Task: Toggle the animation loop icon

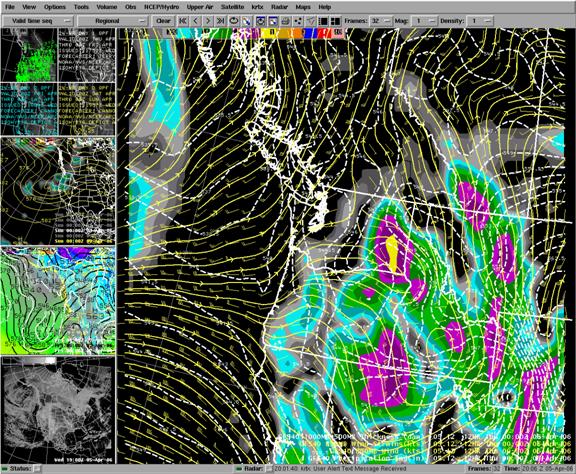Action: pyautogui.click(x=234, y=21)
